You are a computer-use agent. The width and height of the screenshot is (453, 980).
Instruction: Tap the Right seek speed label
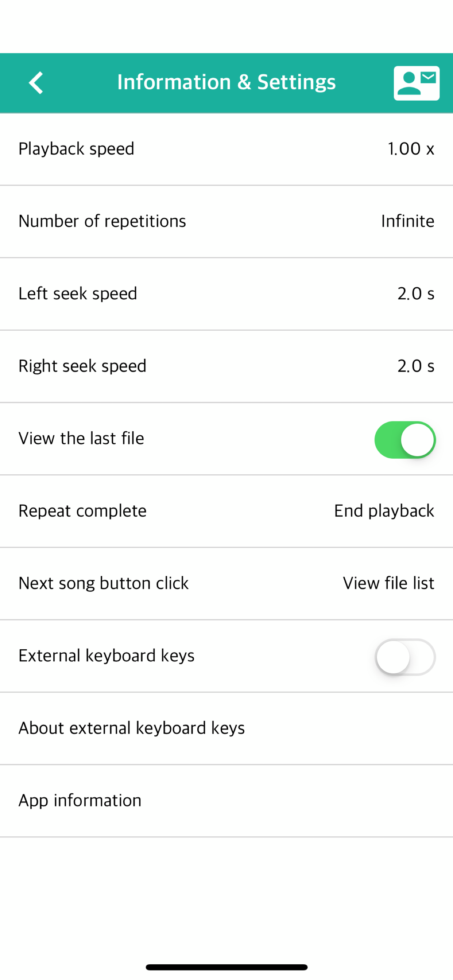coord(82,366)
